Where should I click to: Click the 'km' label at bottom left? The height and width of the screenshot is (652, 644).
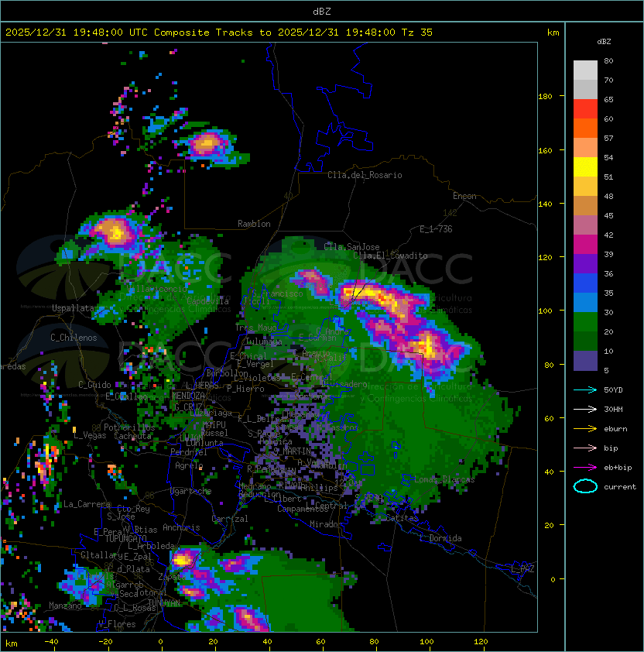12,643
